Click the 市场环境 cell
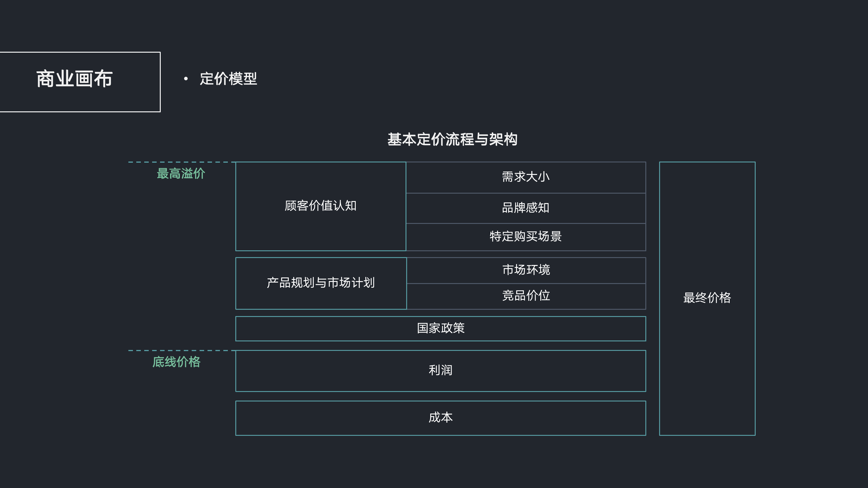The width and height of the screenshot is (868, 488). pyautogui.click(x=526, y=270)
